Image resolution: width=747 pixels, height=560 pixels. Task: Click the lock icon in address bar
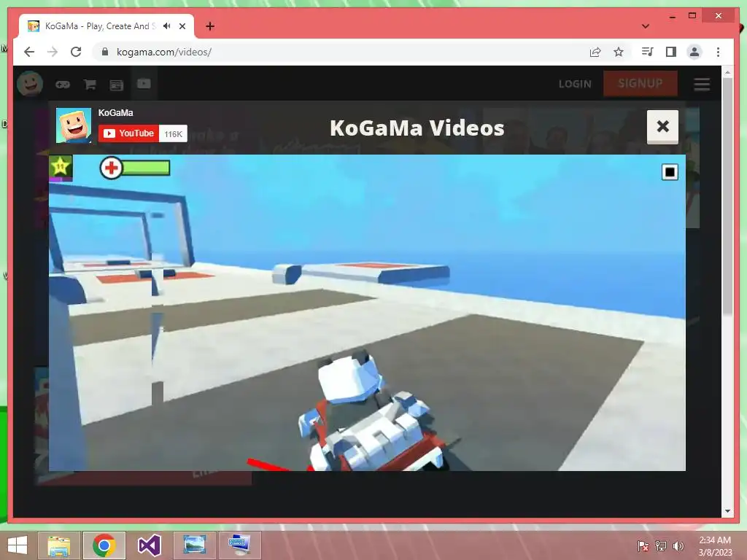[105, 52]
